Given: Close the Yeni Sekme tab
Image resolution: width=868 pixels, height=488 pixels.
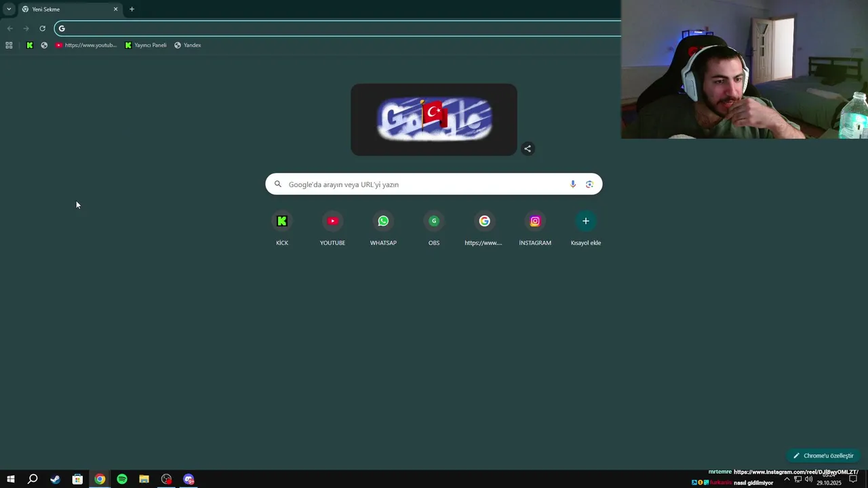Looking at the screenshot, I should coord(115,9).
